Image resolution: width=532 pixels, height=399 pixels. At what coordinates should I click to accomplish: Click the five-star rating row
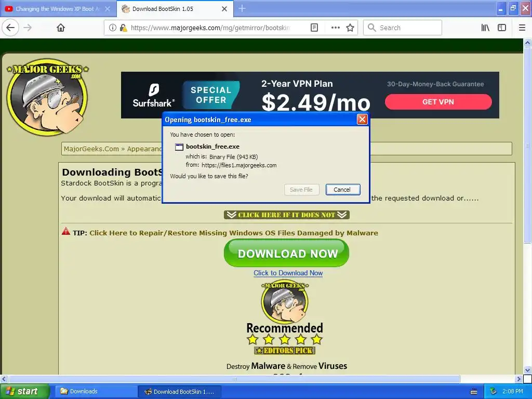[285, 339]
